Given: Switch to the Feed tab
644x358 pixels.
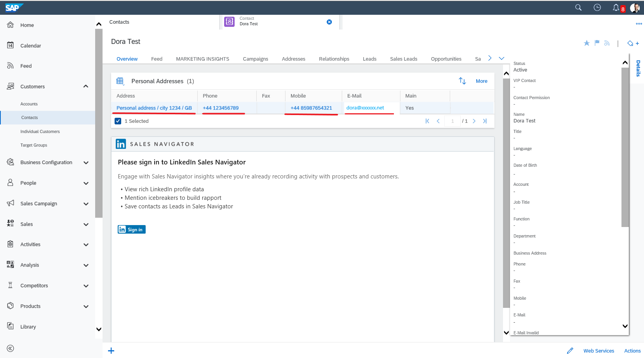Looking at the screenshot, I should click(x=157, y=59).
